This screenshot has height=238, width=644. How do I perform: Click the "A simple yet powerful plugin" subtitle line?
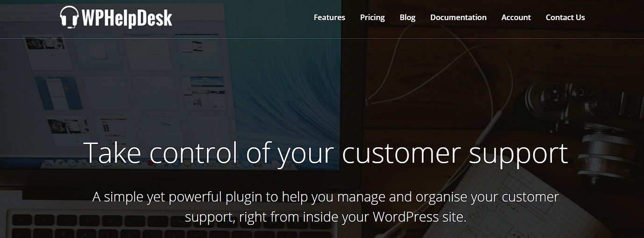tap(326, 197)
